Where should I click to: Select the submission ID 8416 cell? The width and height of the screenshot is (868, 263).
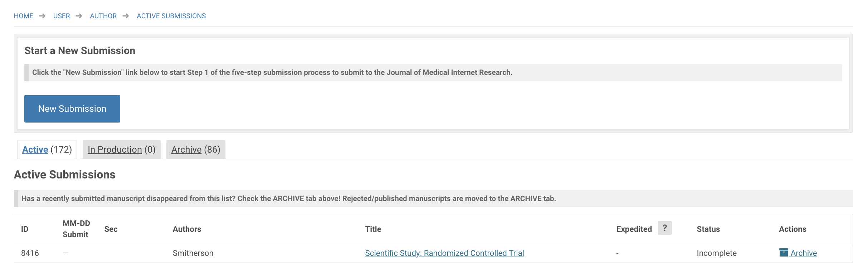pos(30,253)
